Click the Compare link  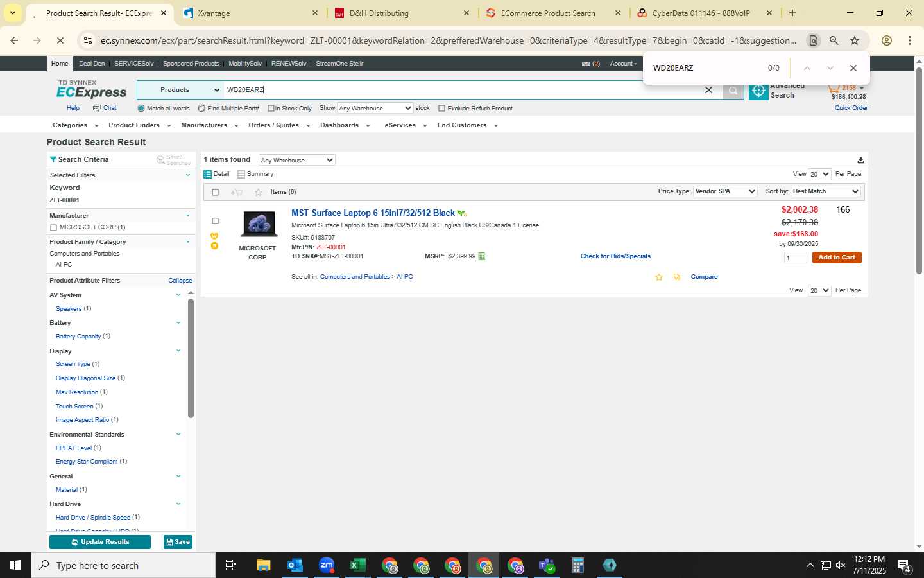pyautogui.click(x=704, y=277)
